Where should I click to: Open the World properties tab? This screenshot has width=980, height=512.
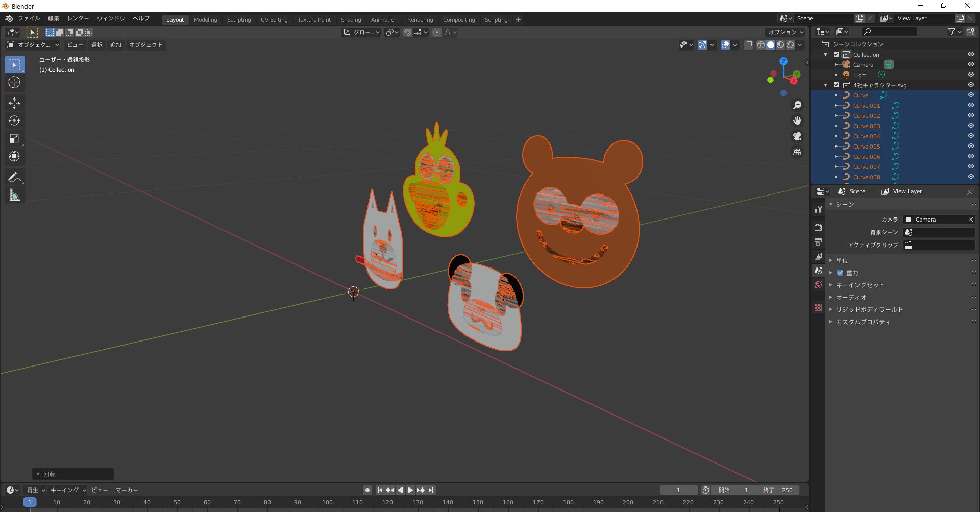pyautogui.click(x=818, y=285)
